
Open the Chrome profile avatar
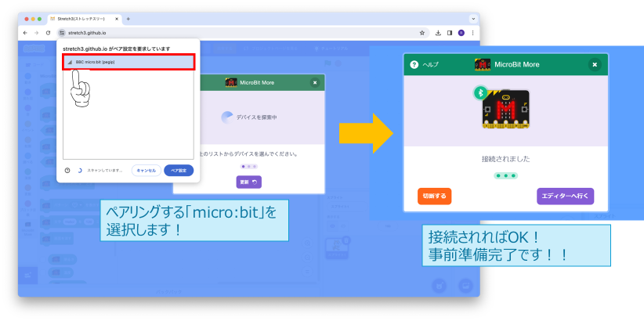click(461, 33)
